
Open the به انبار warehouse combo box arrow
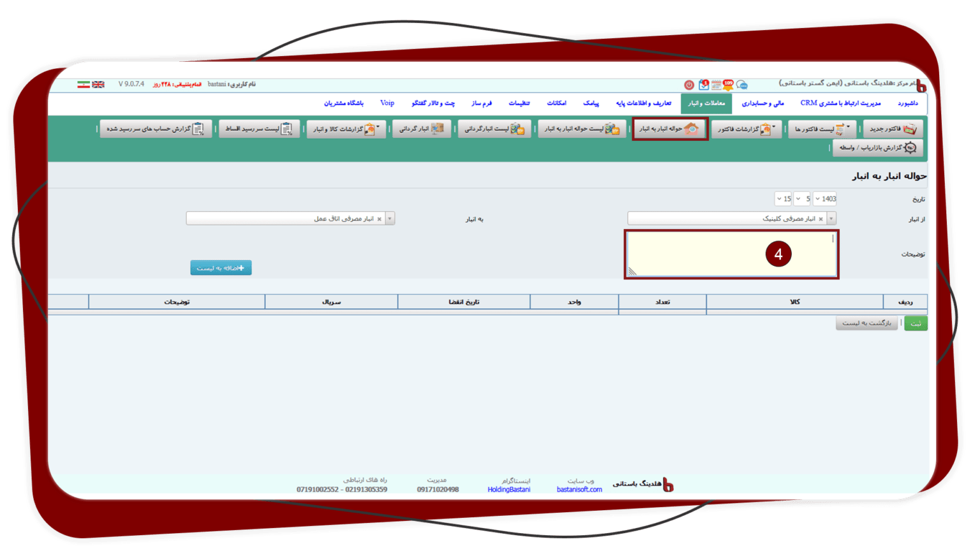click(390, 219)
